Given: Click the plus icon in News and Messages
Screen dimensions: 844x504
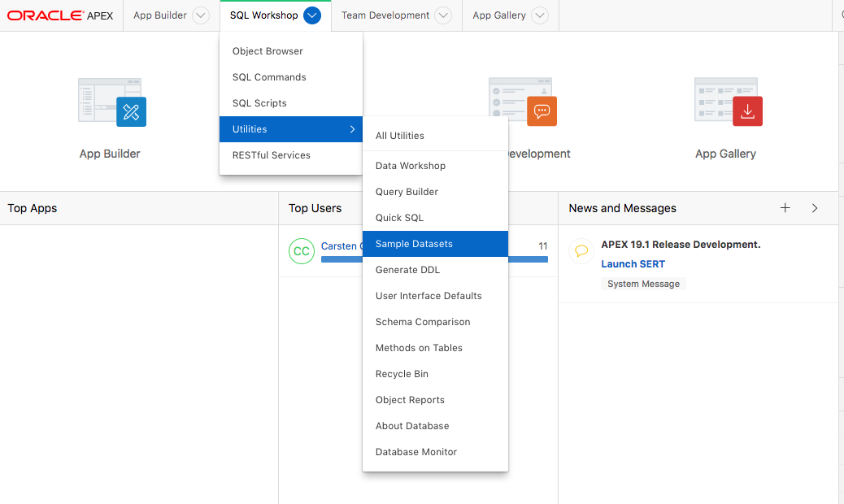Looking at the screenshot, I should point(785,208).
